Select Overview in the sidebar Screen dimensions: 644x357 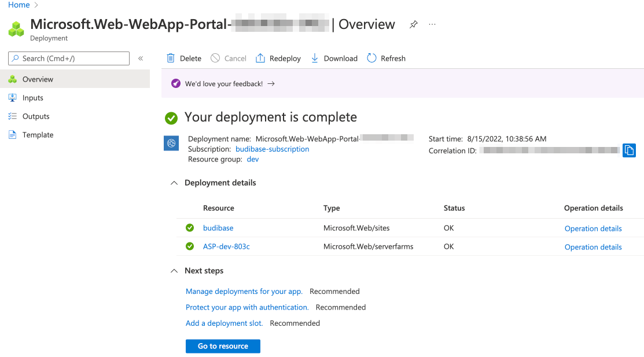[75, 79]
